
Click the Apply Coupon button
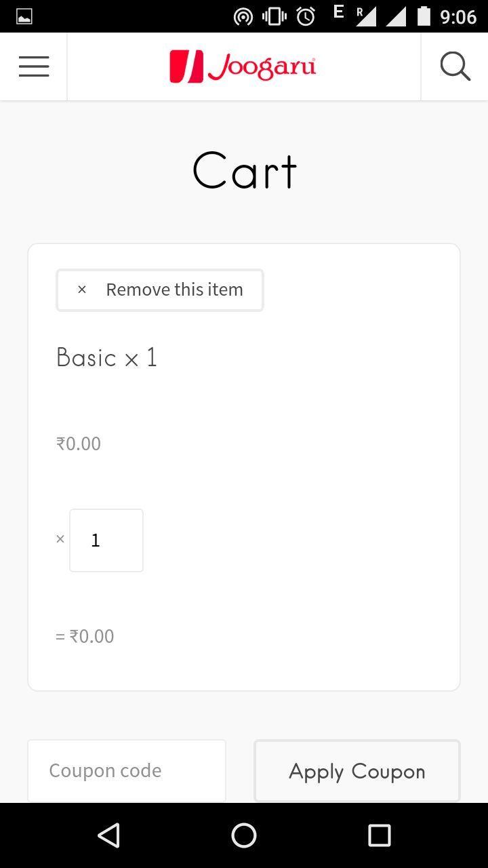(x=357, y=772)
